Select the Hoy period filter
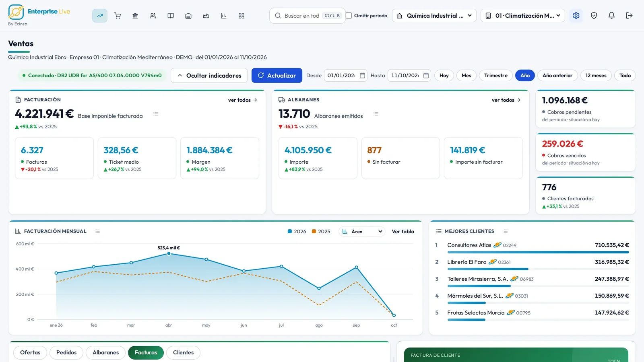This screenshot has width=644, height=362. (444, 76)
